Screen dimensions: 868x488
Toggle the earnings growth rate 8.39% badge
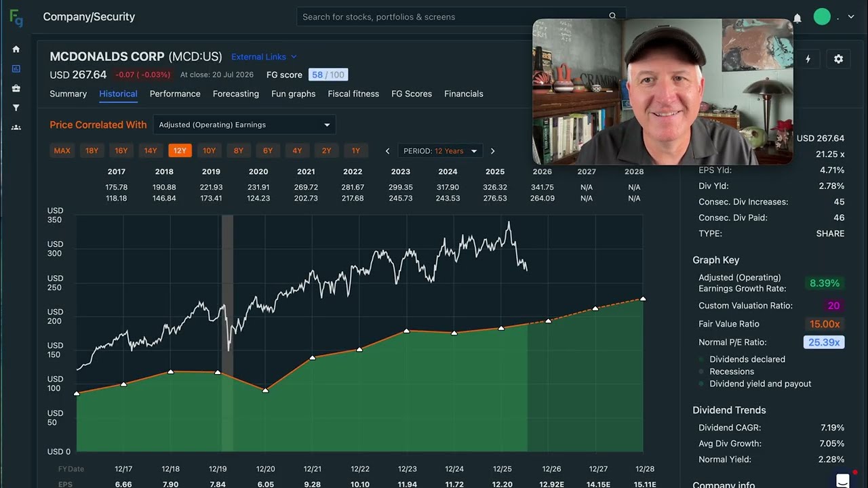[x=825, y=283]
